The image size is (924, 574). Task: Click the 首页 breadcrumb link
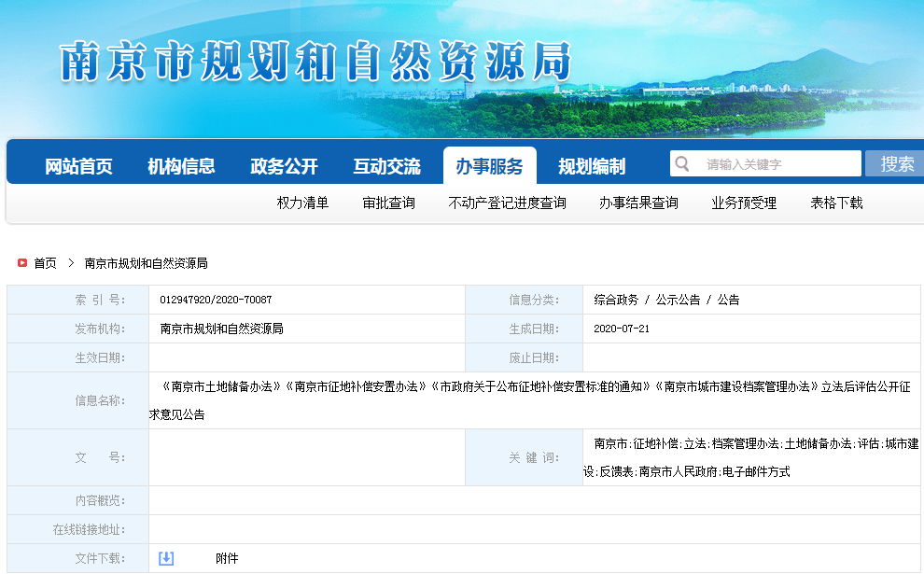[46, 263]
